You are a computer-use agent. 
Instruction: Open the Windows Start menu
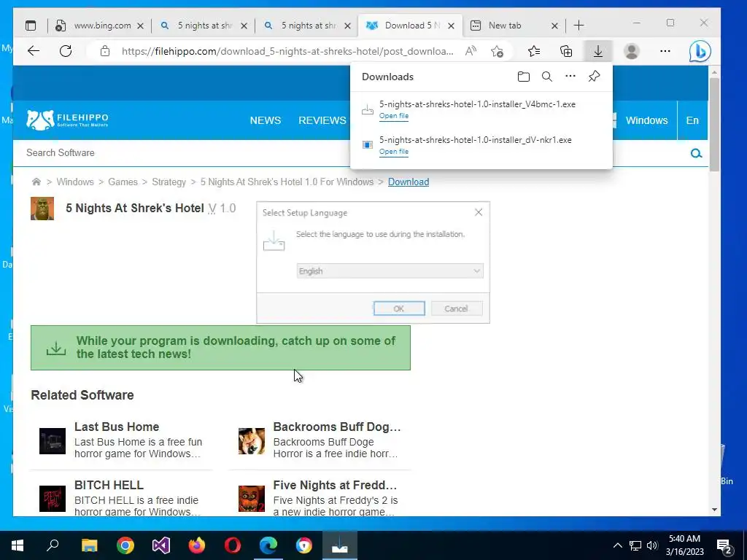[18, 545]
